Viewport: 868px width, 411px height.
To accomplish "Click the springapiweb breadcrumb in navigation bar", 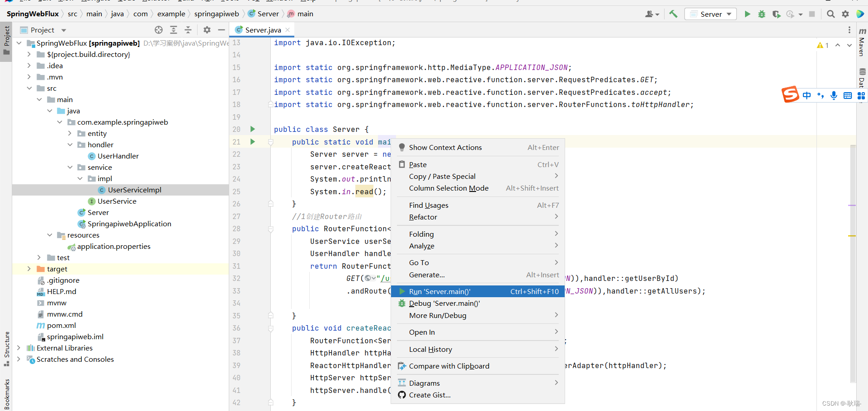I will [x=217, y=14].
